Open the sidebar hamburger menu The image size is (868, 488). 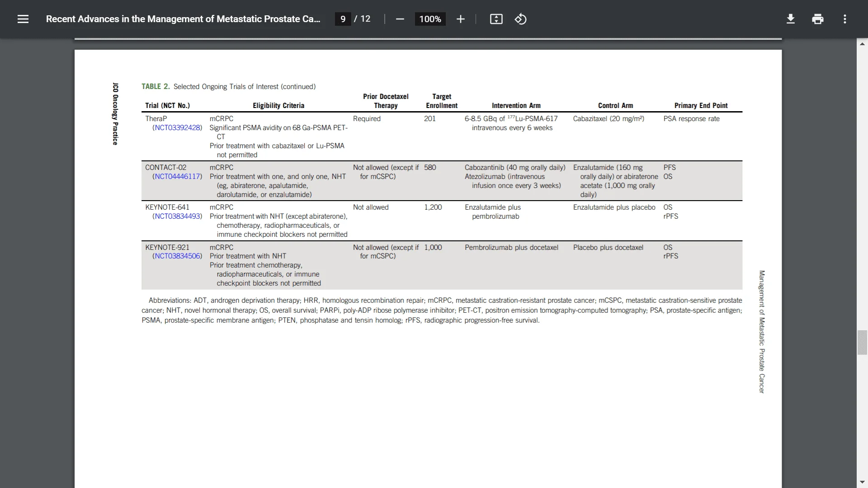click(23, 19)
